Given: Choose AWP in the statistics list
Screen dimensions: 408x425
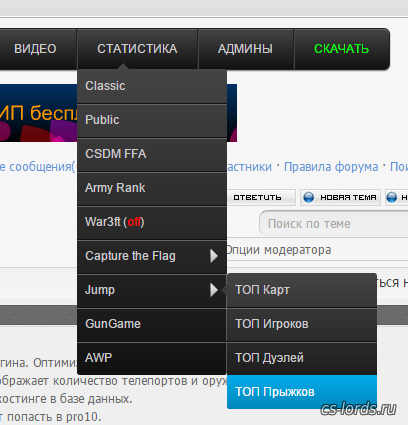Looking at the screenshot, I should coord(152,358).
